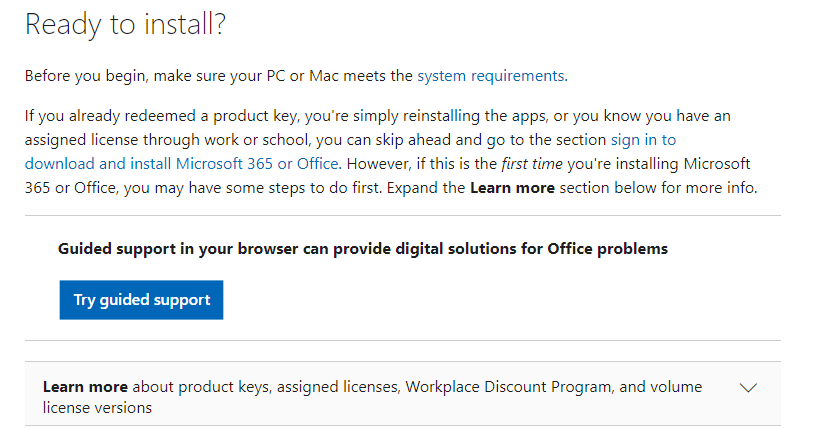Select "license versions" text in the expander row

[x=97, y=408]
